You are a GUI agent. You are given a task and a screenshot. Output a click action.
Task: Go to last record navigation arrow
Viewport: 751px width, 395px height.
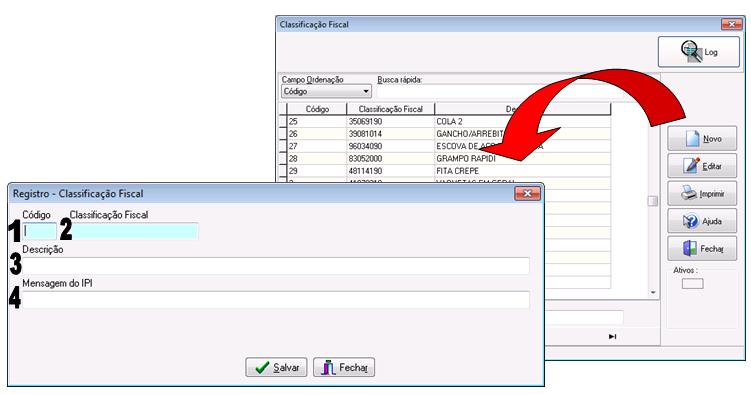[612, 337]
